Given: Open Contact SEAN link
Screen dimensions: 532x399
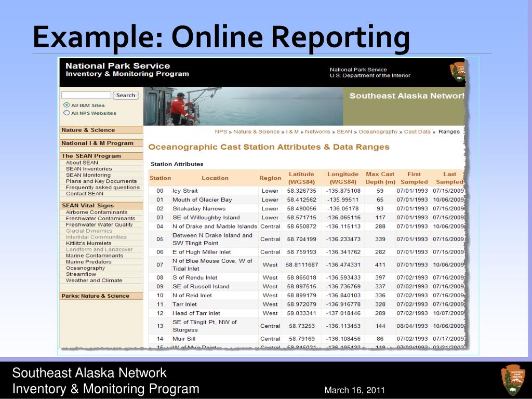Looking at the screenshot, I should 85,193.
